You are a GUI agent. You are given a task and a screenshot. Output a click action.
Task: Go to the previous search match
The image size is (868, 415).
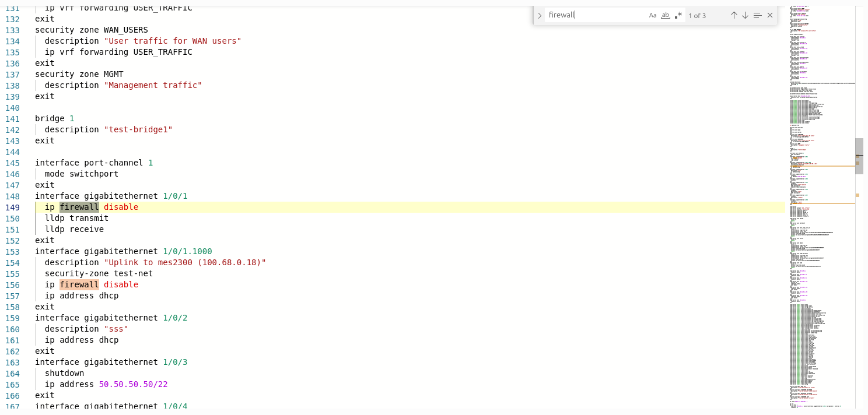click(734, 15)
